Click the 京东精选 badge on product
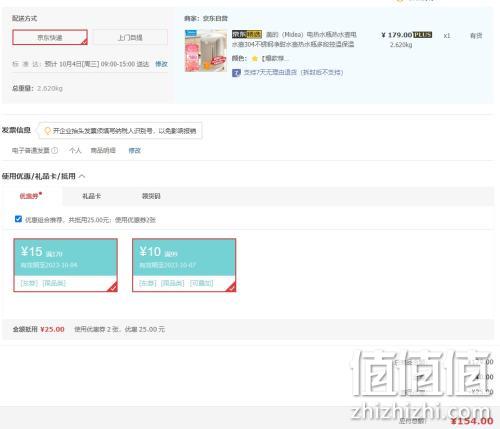The height and width of the screenshot is (429, 500). (247, 34)
